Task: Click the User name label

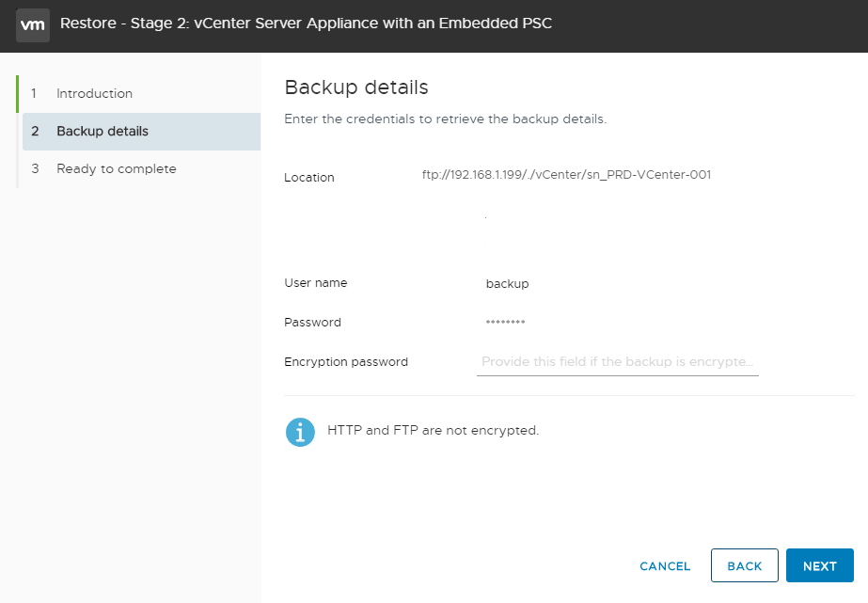Action: click(x=315, y=283)
